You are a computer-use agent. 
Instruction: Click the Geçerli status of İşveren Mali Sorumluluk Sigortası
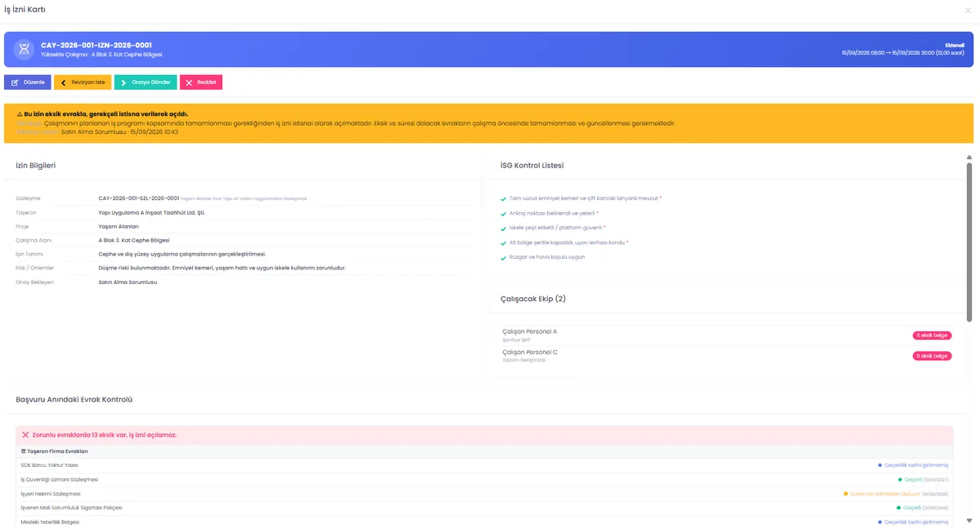pyautogui.click(x=924, y=508)
